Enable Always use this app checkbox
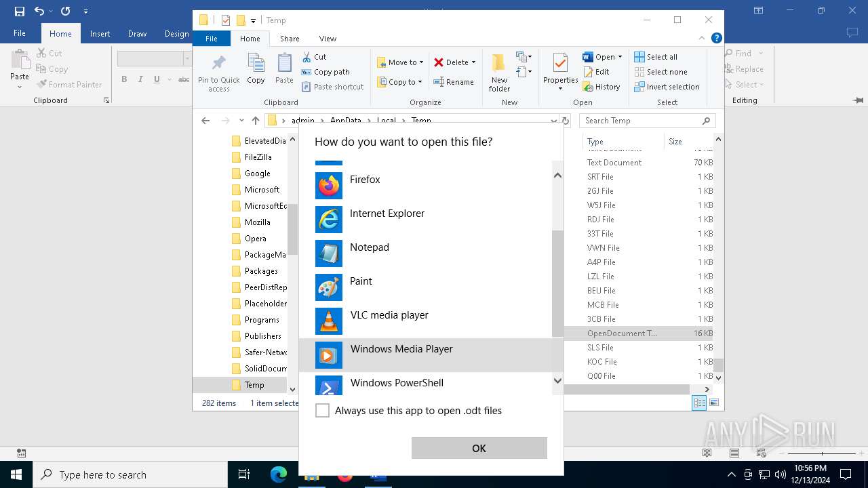 (x=323, y=411)
